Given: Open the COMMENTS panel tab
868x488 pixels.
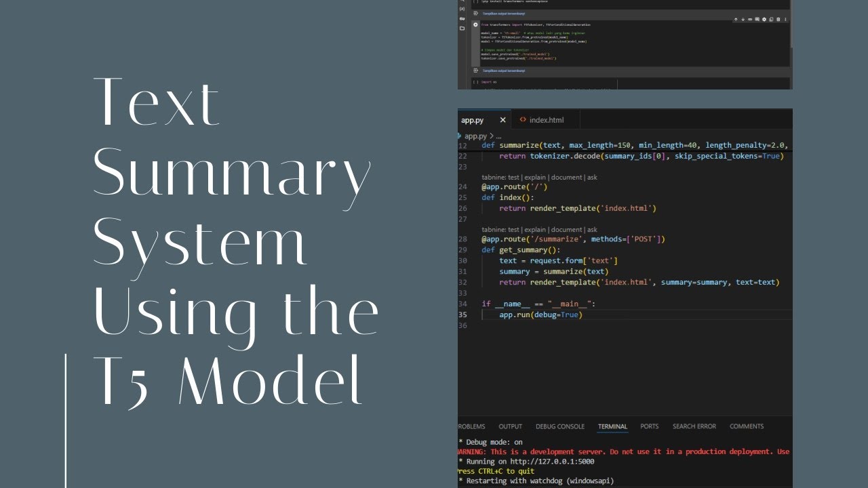Looking at the screenshot, I should (x=747, y=426).
